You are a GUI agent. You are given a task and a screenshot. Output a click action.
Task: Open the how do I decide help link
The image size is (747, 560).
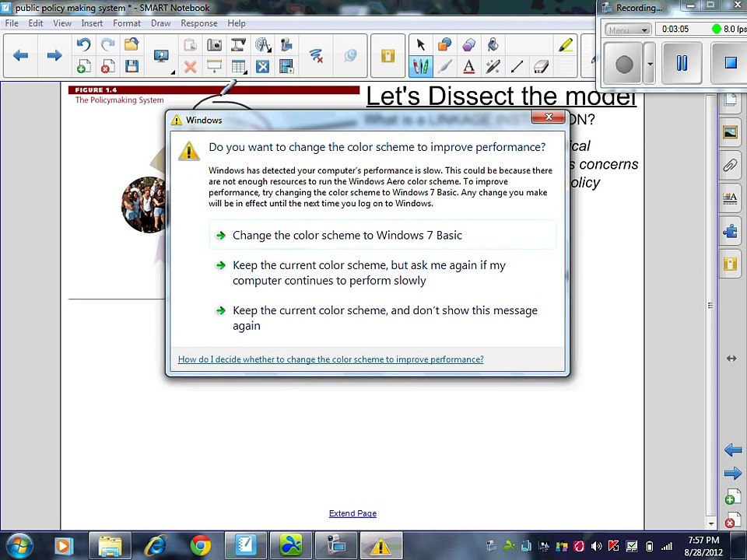click(331, 359)
